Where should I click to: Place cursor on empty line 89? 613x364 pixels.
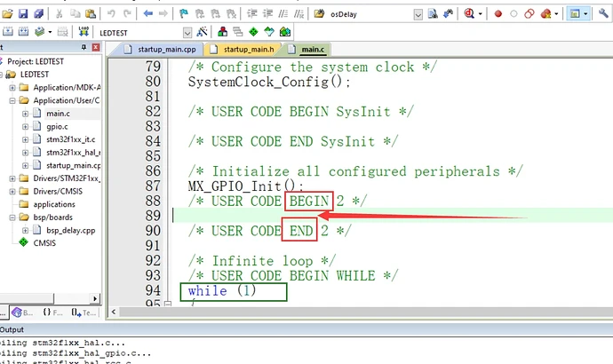(355, 215)
